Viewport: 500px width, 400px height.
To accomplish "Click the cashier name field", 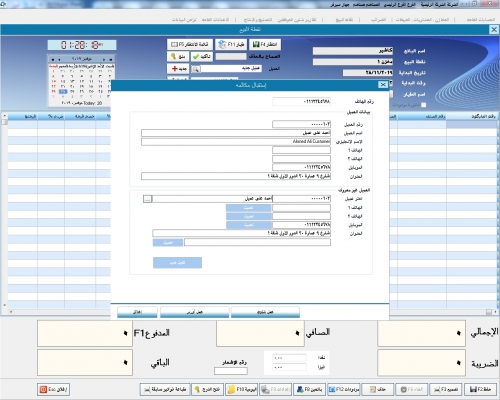I will point(353,51).
